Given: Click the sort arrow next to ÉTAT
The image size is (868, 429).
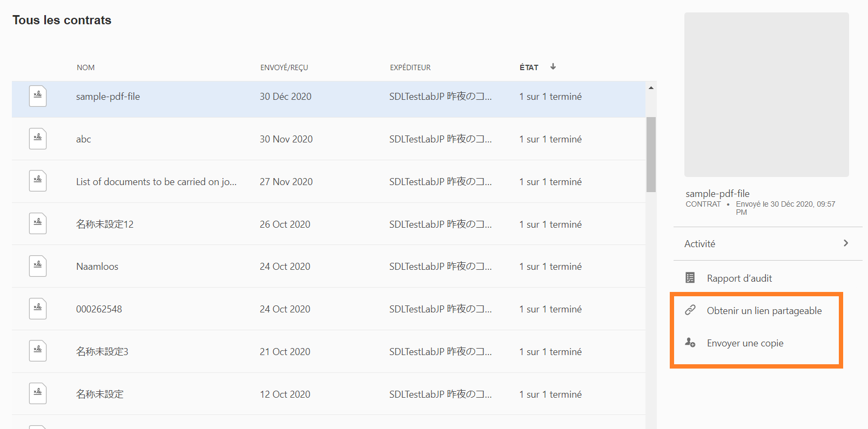Looking at the screenshot, I should [x=553, y=67].
